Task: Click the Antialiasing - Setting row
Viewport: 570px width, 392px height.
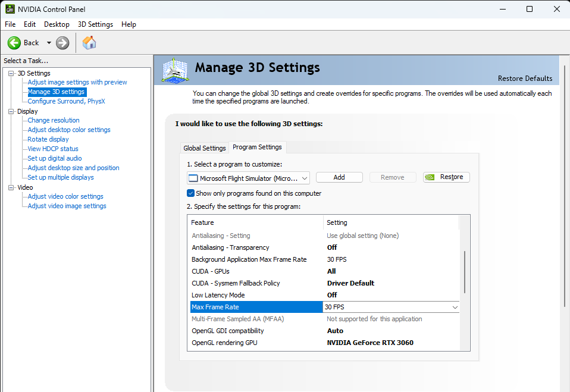Action: point(325,236)
